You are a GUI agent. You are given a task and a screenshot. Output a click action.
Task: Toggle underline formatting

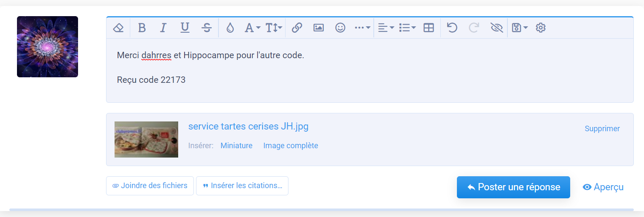[x=185, y=28]
